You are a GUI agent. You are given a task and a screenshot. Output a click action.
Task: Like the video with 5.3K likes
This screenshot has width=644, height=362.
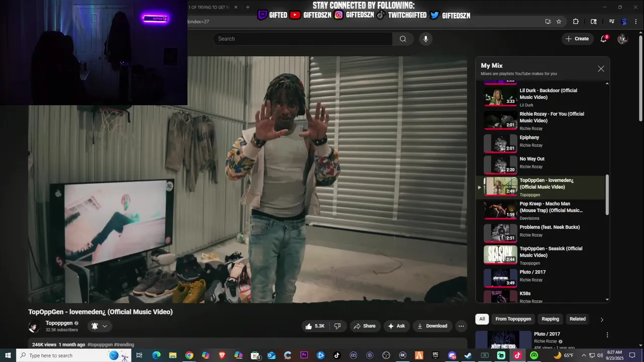tap(315, 326)
